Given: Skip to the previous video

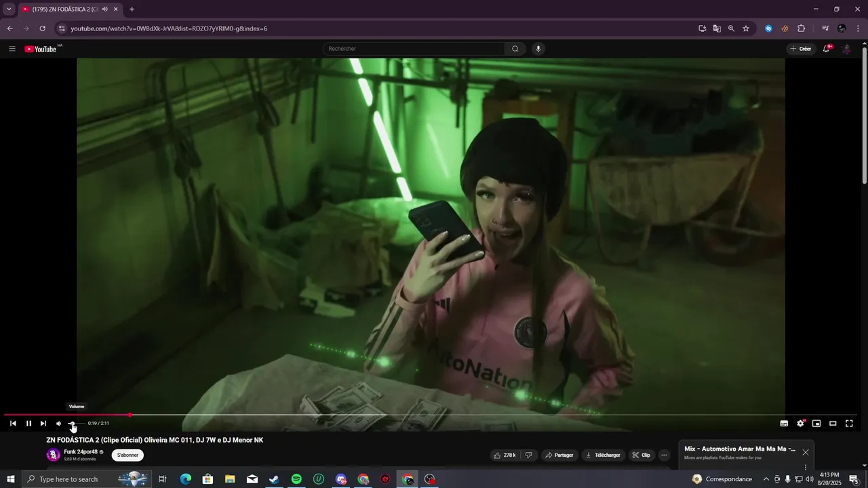Looking at the screenshot, I should (x=13, y=424).
